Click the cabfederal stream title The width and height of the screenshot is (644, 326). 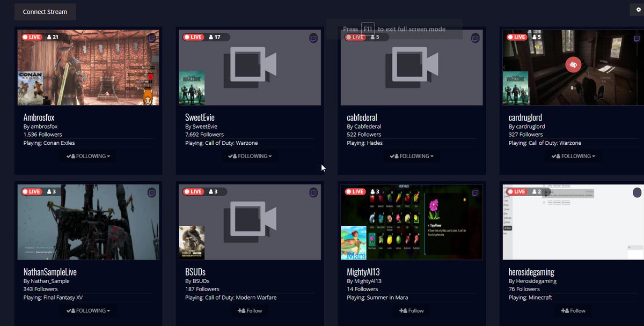362,117
